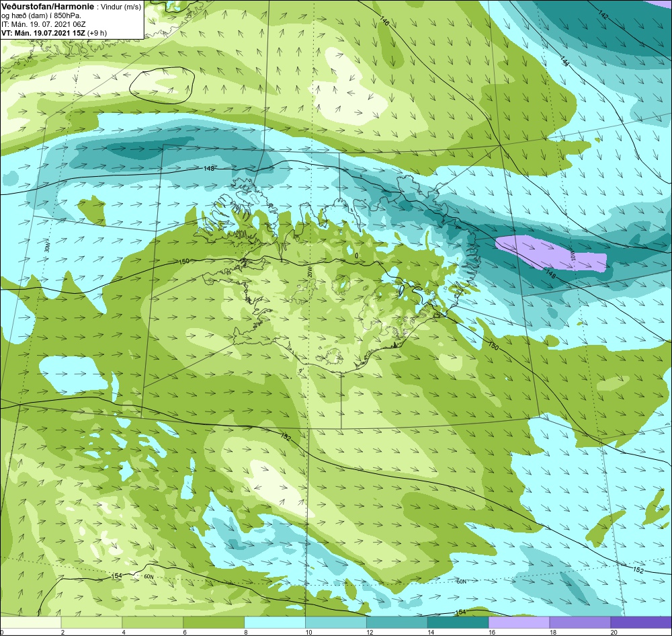This screenshot has width=672, height=636.
Task: Click the 'og hæð (dam) í 850hPa.' line
Action: pyautogui.click(x=41, y=16)
